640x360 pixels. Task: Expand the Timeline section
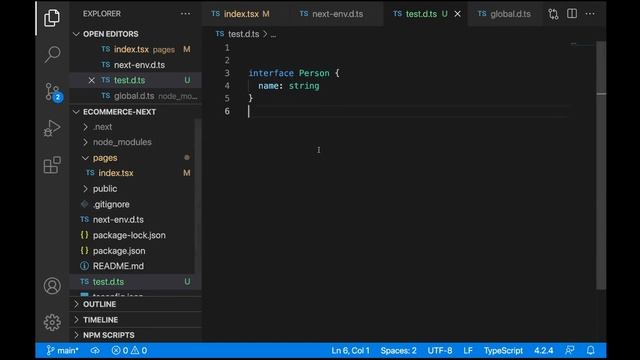pos(136,320)
